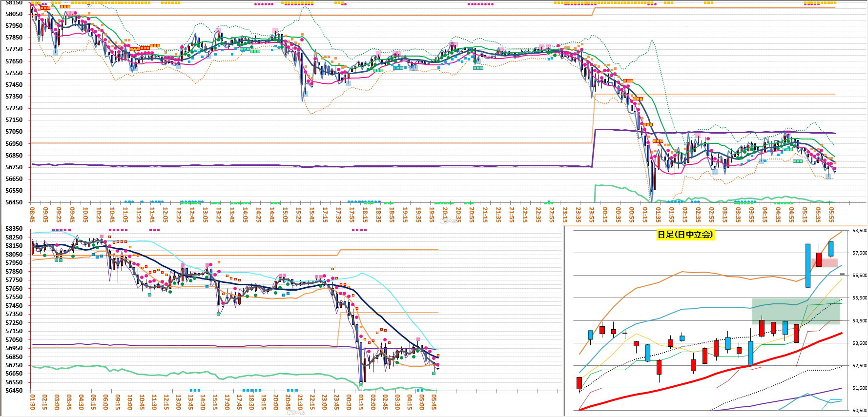The width and height of the screenshot is (868, 417).
Task: Select the 05:55 time label on top chart
Action: [831, 215]
